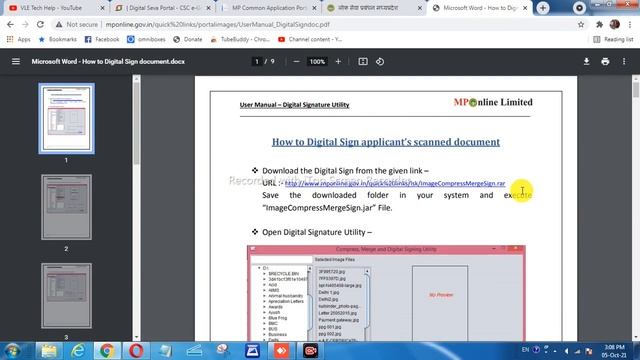This screenshot has height=360, width=640.
Task: Click the 'How to Digital Sign' document heading
Action: pyautogui.click(x=386, y=142)
